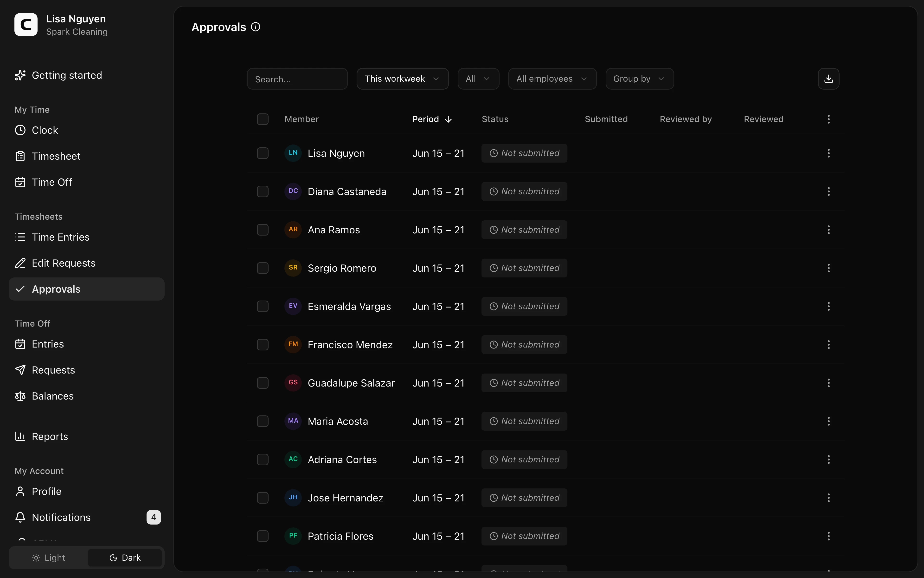Screen dimensions: 924x578
Task: Open time off Entries in sidebar
Action: tap(87, 344)
